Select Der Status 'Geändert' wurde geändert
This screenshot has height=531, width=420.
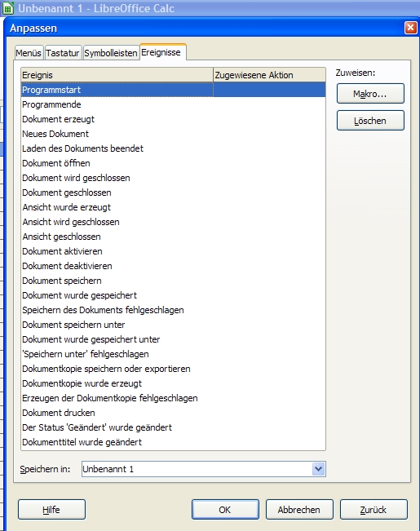coord(173,427)
